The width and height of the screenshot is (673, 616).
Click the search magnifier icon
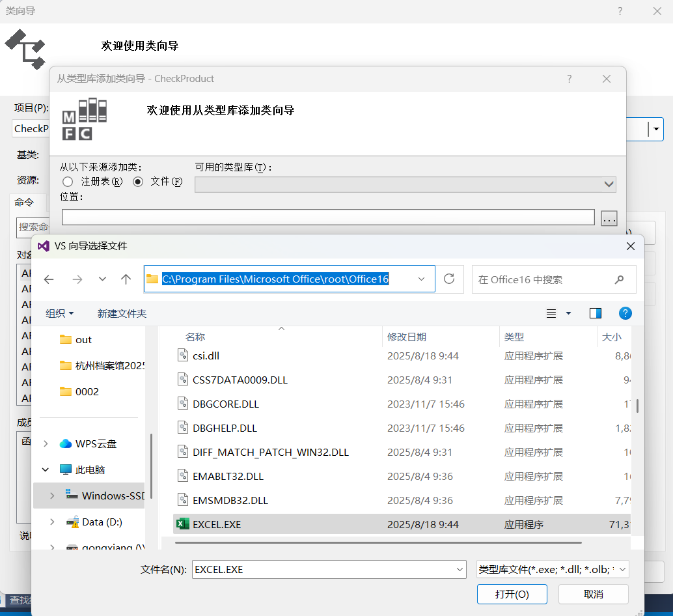click(619, 280)
